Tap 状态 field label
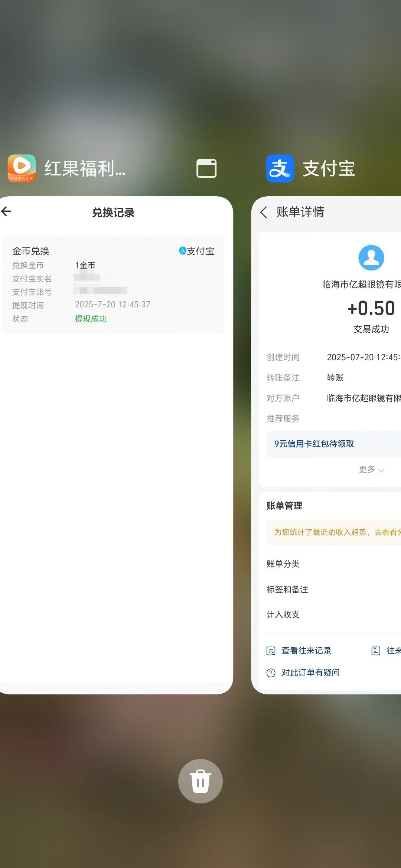Viewport: 401px width, 868px height. pyautogui.click(x=20, y=319)
